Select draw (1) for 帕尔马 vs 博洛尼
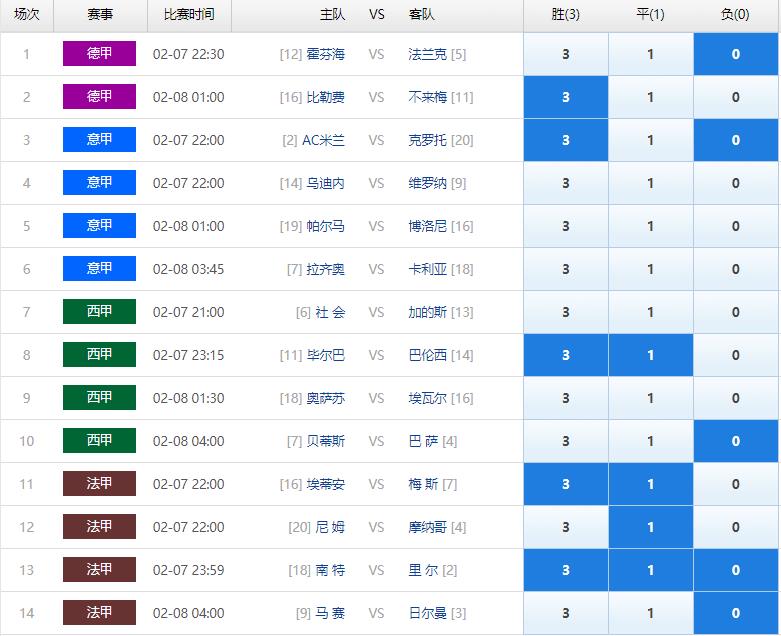The image size is (781, 636). click(x=651, y=226)
